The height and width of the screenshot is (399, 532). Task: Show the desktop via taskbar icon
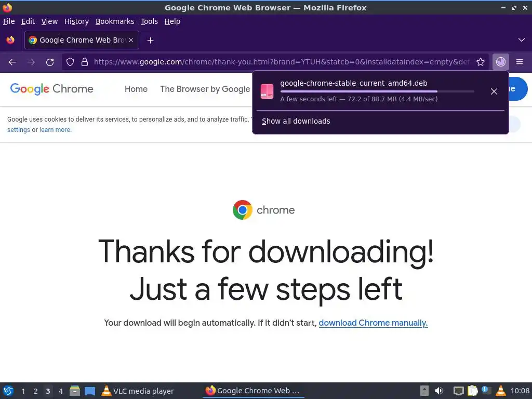(x=90, y=391)
